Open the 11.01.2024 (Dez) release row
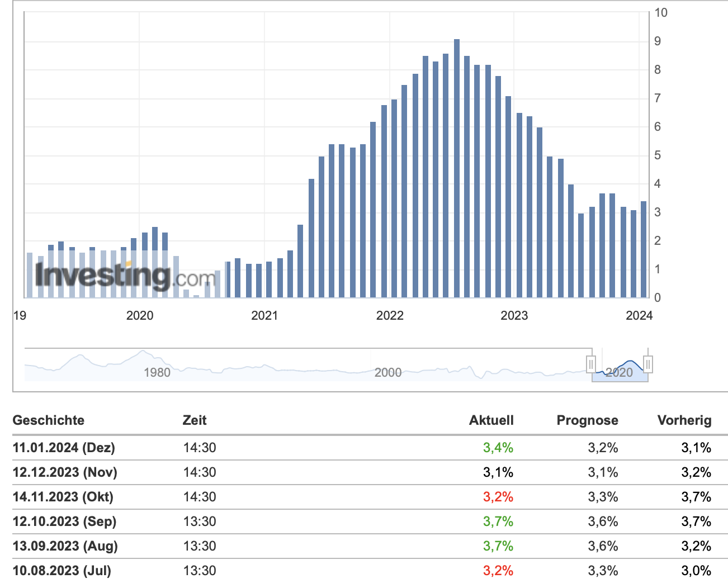 [x=64, y=448]
